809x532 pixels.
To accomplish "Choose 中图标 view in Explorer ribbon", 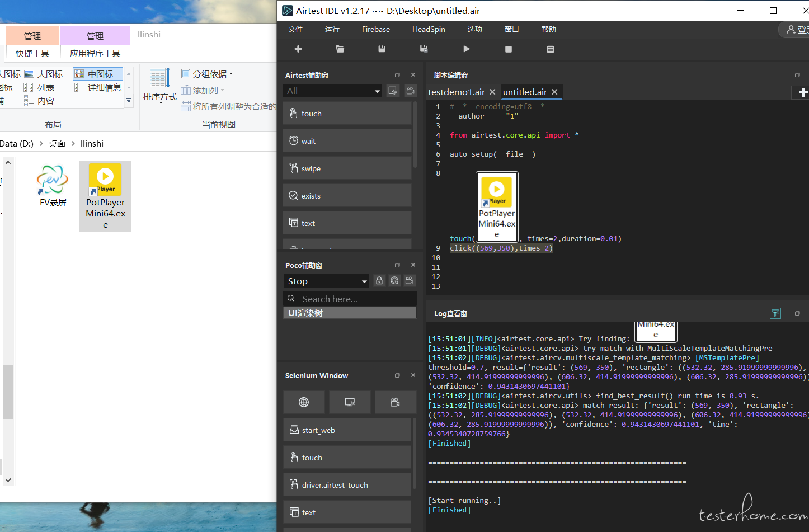I will tap(97, 74).
